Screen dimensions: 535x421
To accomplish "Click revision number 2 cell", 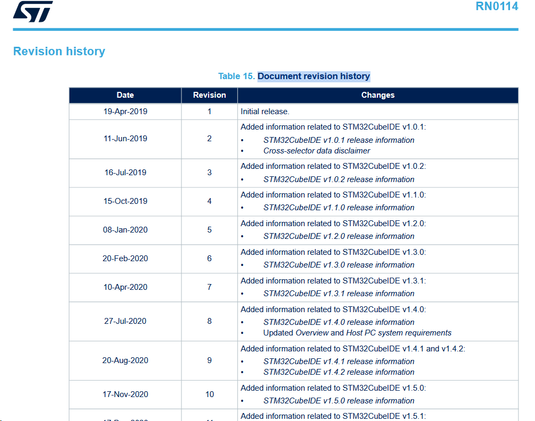I will (209, 139).
